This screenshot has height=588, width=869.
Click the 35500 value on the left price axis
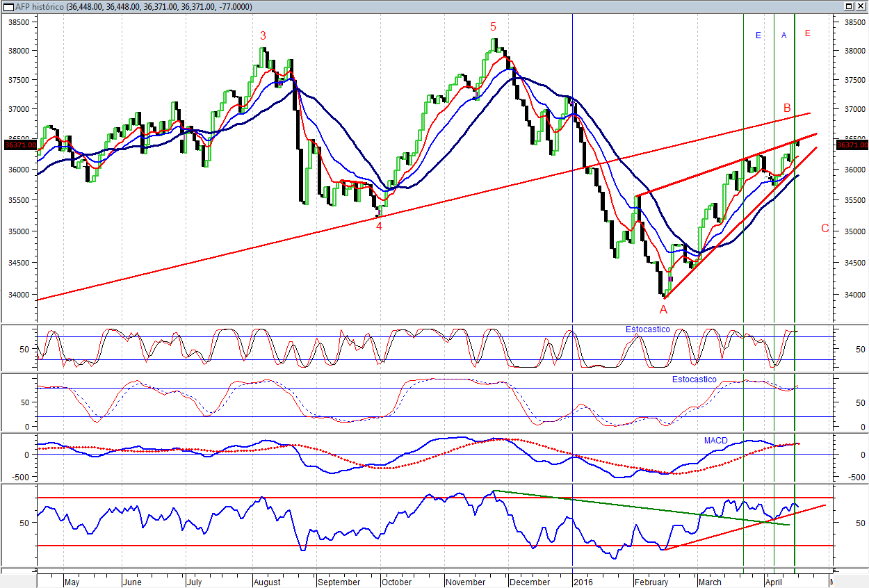pyautogui.click(x=19, y=200)
